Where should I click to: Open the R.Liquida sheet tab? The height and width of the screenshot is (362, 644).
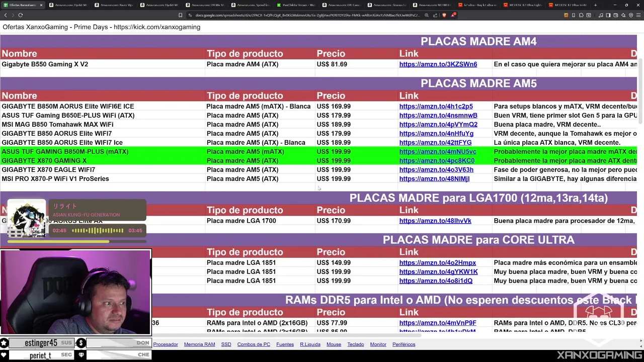[x=310, y=344]
